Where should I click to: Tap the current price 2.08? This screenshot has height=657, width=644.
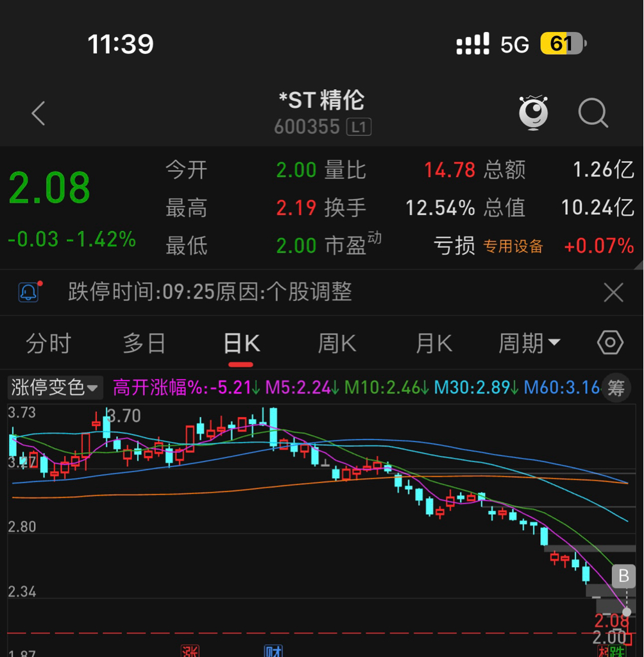coord(49,188)
